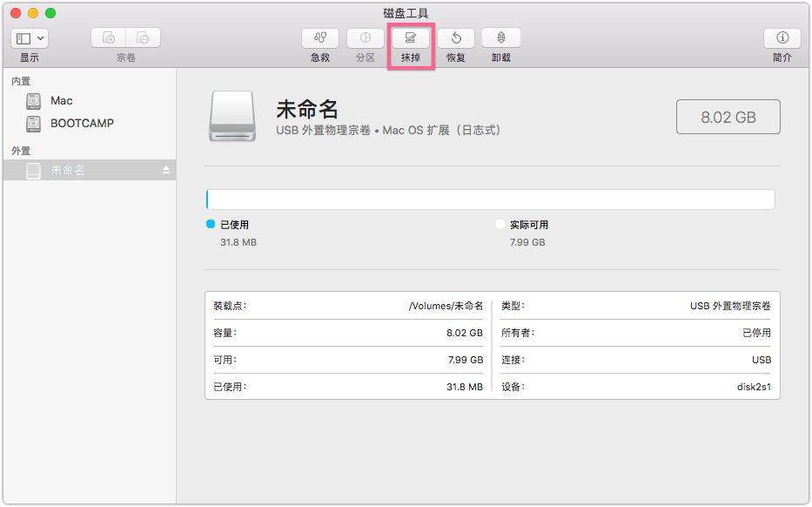Click the 实际可用 legend marker
812x507 pixels.
click(500, 224)
